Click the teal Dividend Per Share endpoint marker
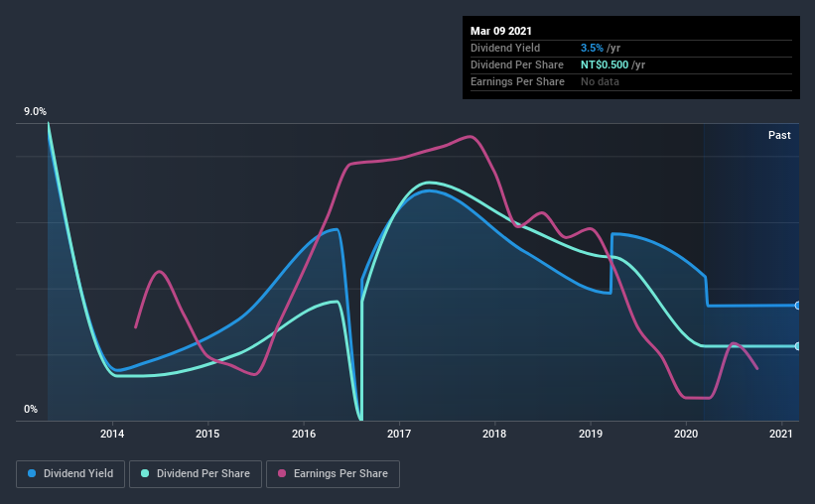This screenshot has height=504, width=815. pyautogui.click(x=797, y=346)
